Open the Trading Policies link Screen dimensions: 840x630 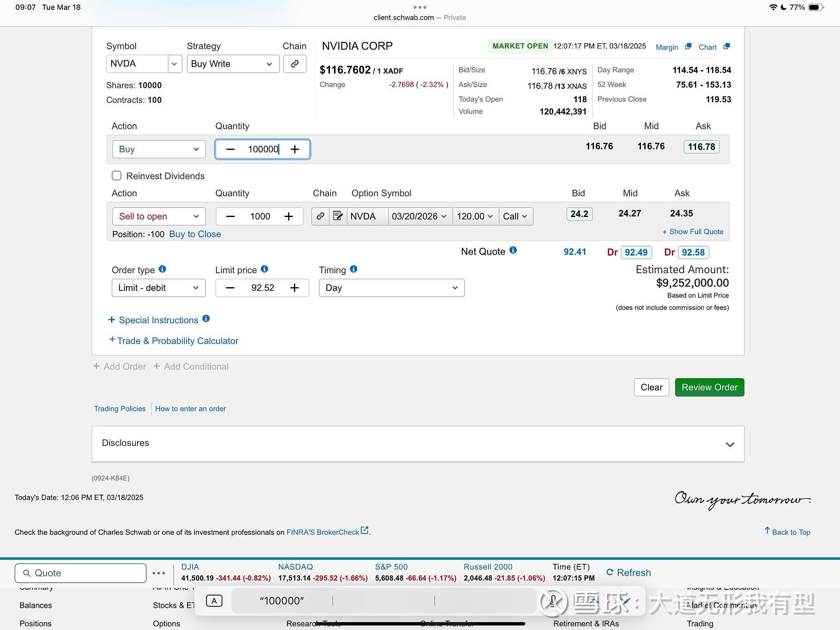tap(120, 409)
